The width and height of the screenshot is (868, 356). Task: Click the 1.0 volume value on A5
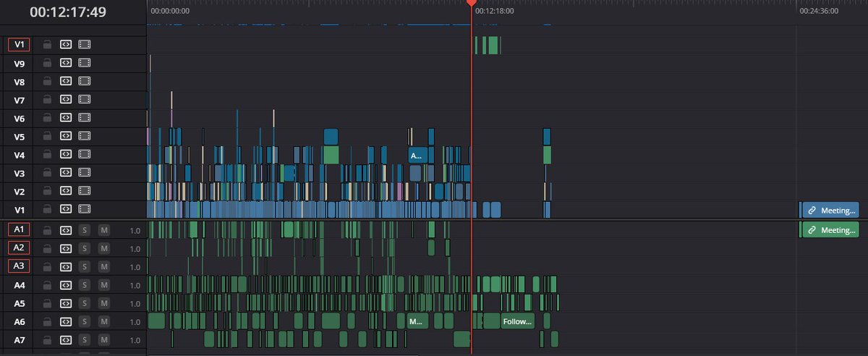click(135, 304)
